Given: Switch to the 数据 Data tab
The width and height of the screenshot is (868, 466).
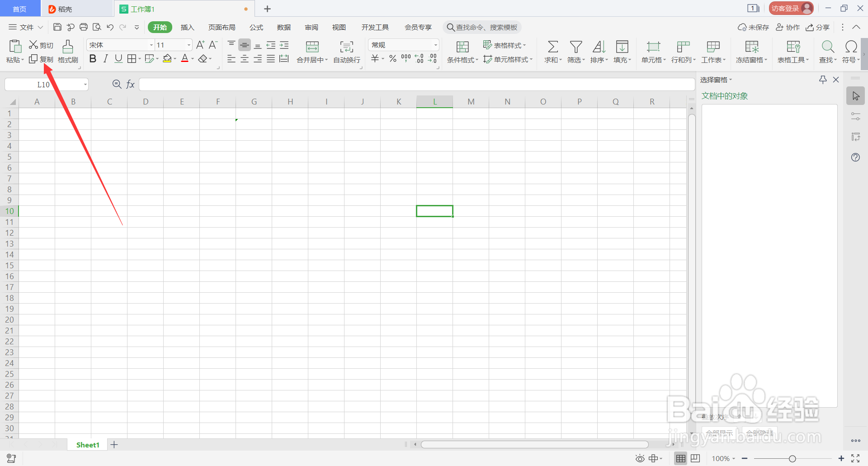Looking at the screenshot, I should point(284,28).
